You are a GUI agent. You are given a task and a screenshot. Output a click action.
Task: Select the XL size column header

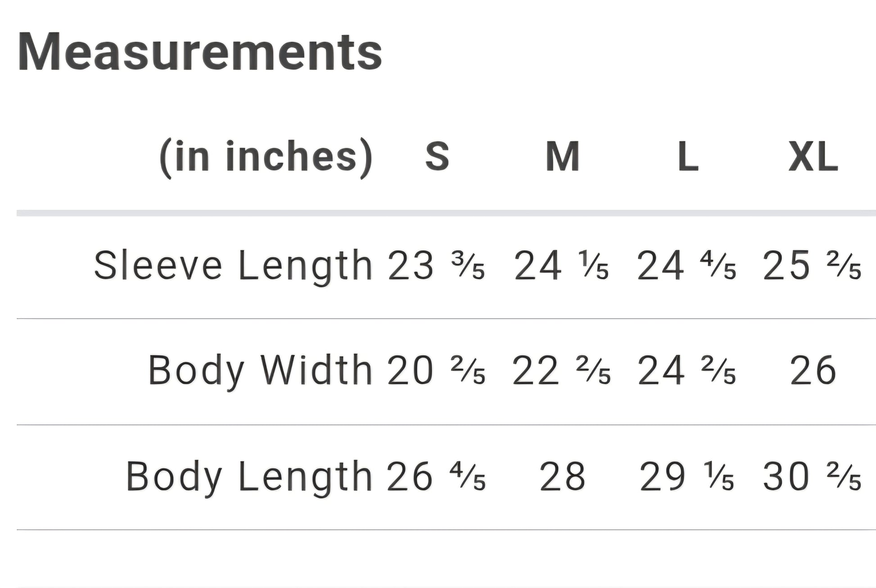[813, 158]
